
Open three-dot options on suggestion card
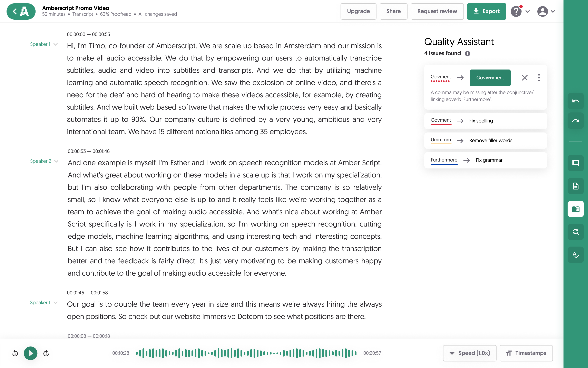[539, 78]
